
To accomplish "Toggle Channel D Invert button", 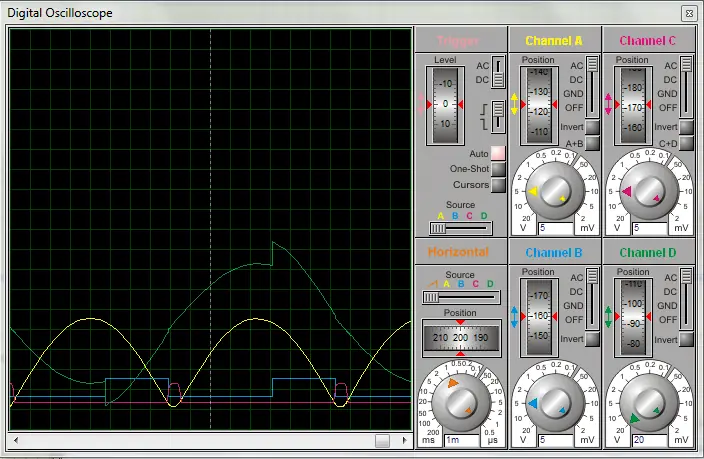I will point(686,340).
